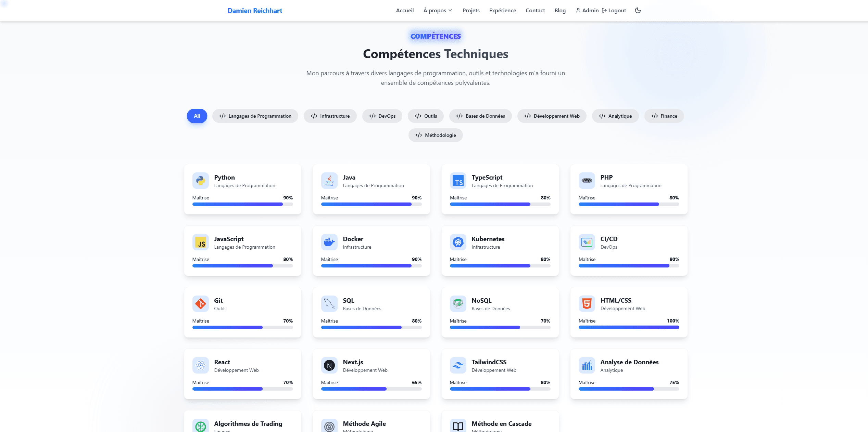Click the Damien Reichhart site title
This screenshot has width=868, height=432.
255,11
